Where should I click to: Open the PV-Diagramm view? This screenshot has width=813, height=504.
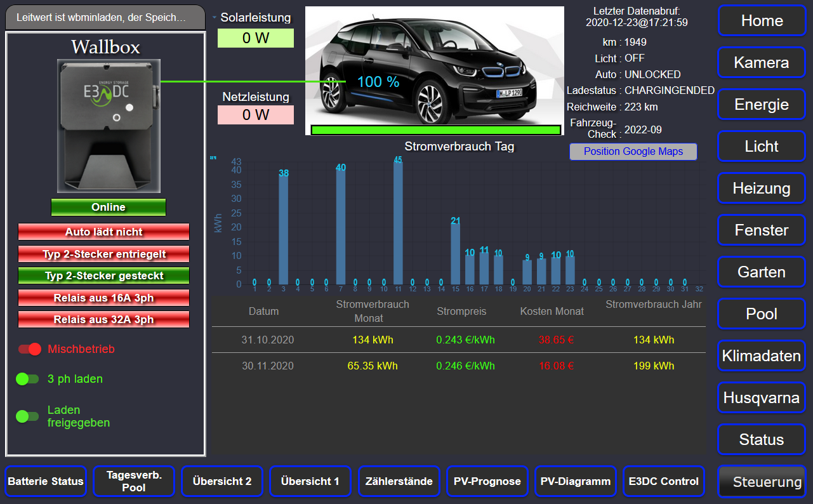pyautogui.click(x=575, y=481)
